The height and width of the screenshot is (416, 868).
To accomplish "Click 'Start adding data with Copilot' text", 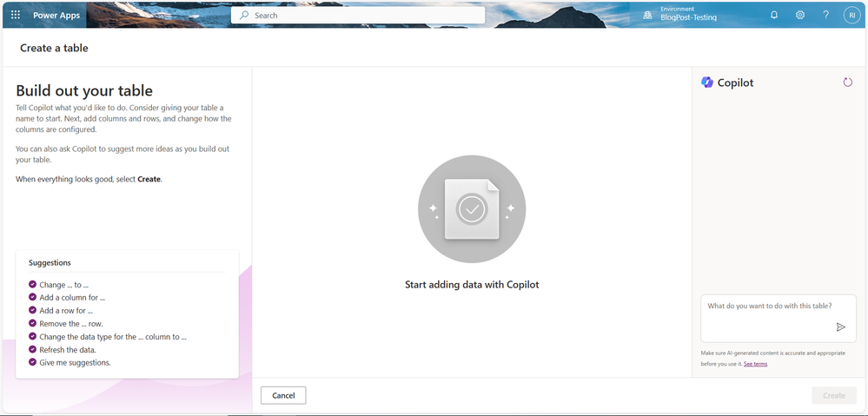I will 472,285.
